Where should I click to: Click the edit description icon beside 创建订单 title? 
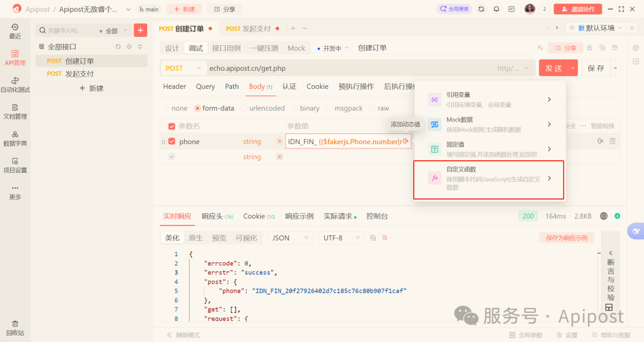click(540, 48)
